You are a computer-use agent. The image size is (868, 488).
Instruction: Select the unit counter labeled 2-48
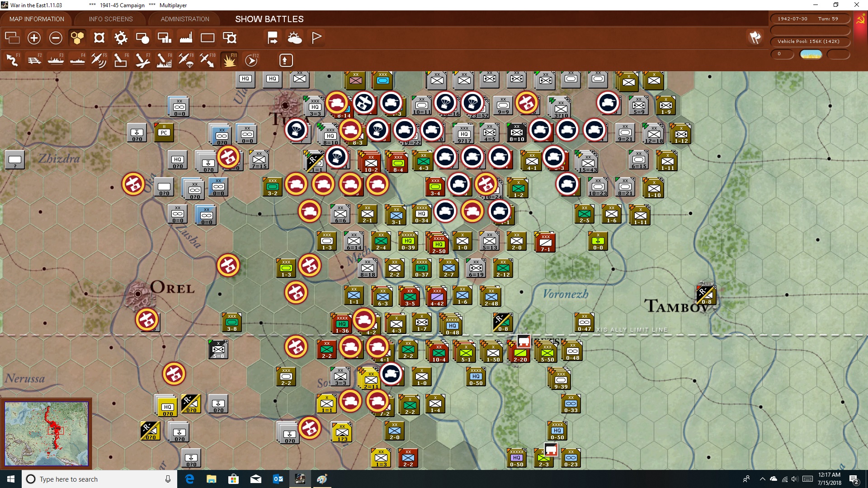tap(491, 296)
